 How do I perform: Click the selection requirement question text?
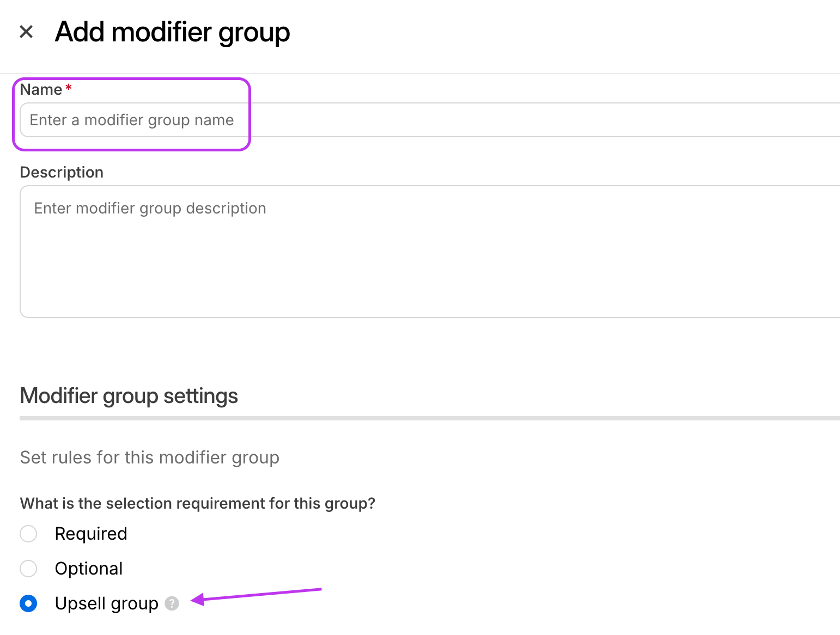198,503
